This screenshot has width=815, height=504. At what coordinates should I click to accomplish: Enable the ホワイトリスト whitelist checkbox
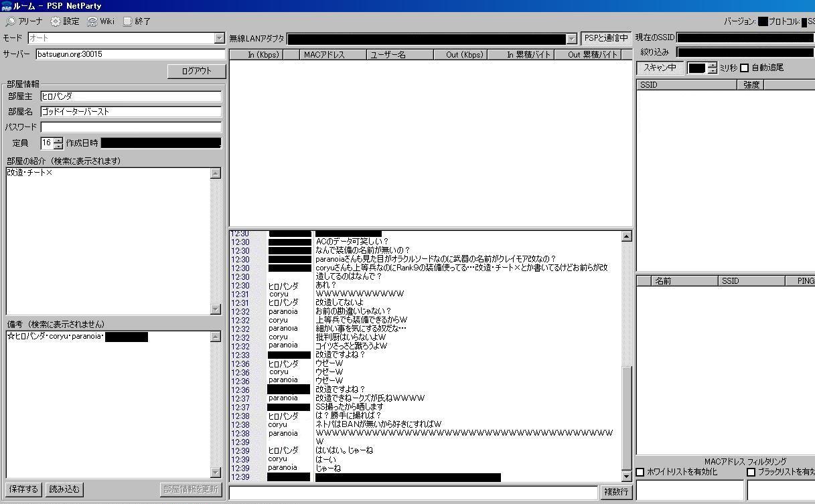tap(640, 472)
